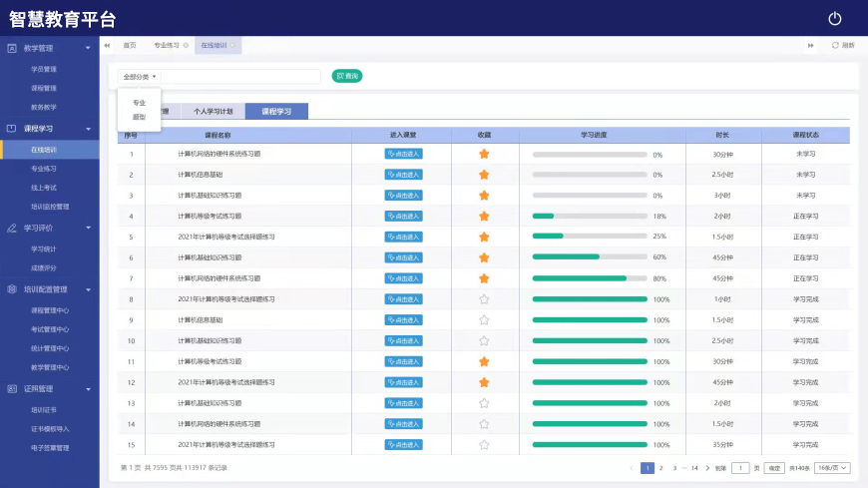Click the green 查询 search button

click(347, 76)
